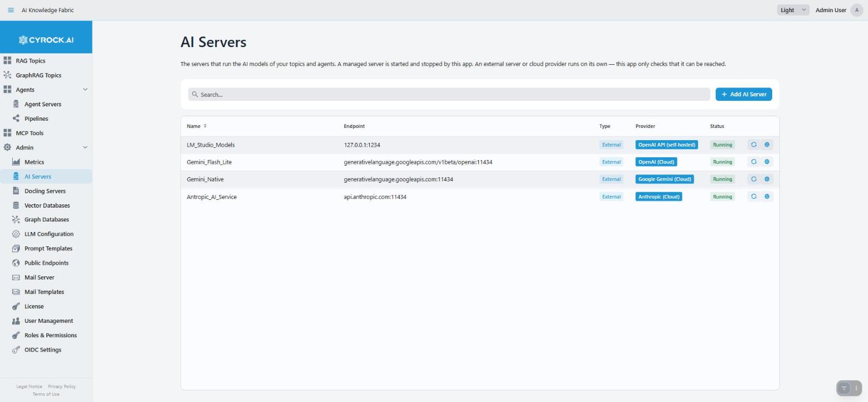Click the Admin User avatar
Viewport: 868px width, 402px height.
pos(856,10)
